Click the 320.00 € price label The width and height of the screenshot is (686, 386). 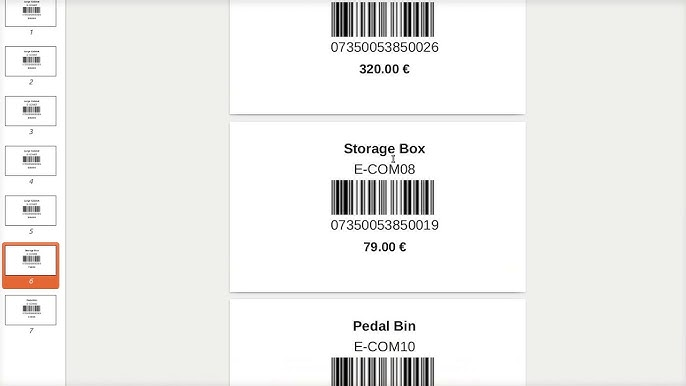point(385,69)
